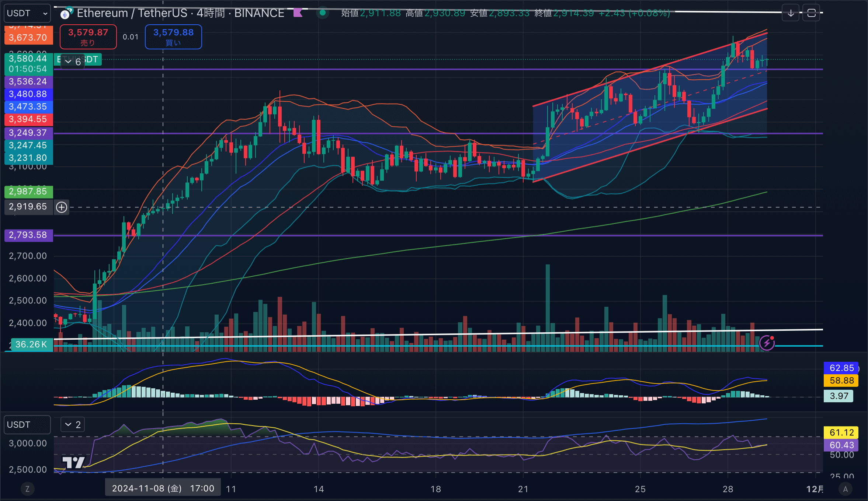Open the Ethereum / TetherUS symbol title
This screenshot has height=501, width=868.
[180, 13]
